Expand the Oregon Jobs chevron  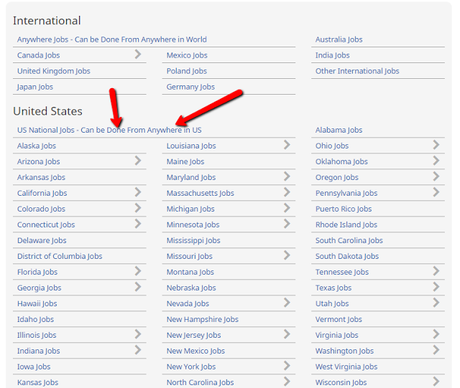click(436, 176)
